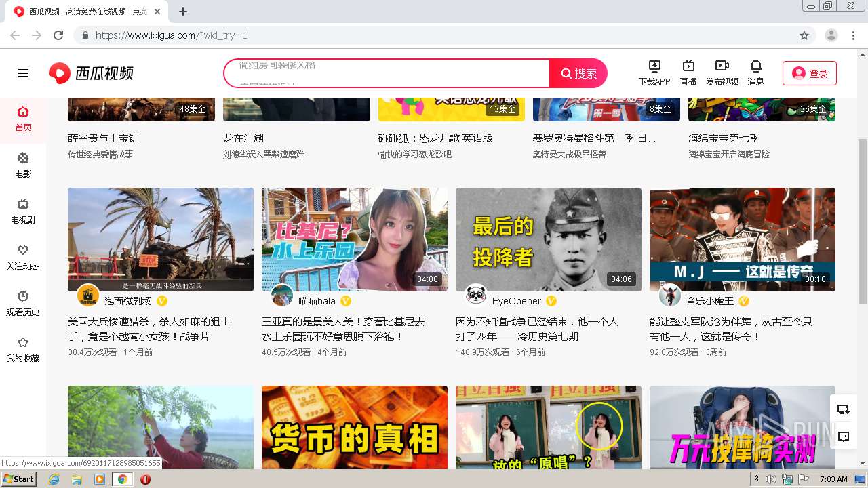Open 龙在江湖 series title

(x=243, y=138)
